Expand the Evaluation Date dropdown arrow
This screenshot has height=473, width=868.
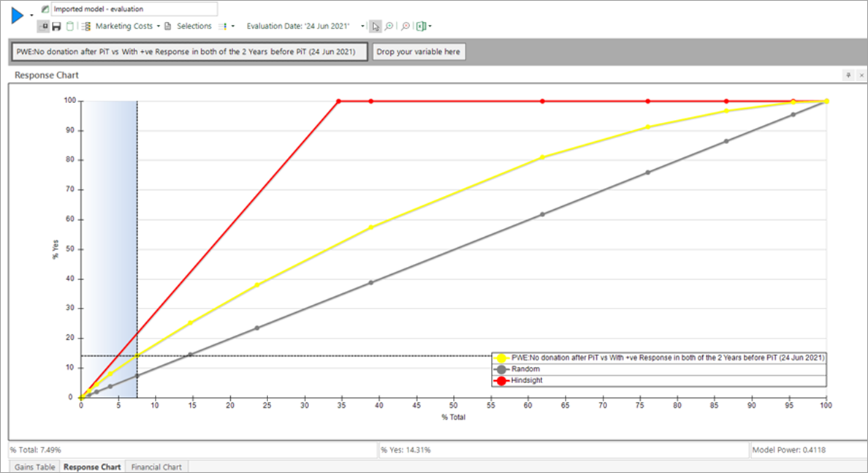tap(362, 26)
